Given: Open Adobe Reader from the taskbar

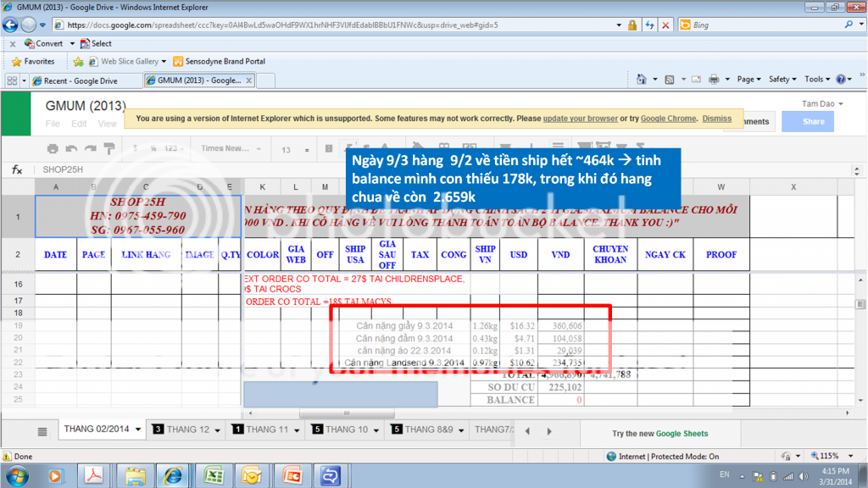Looking at the screenshot, I should (93, 474).
